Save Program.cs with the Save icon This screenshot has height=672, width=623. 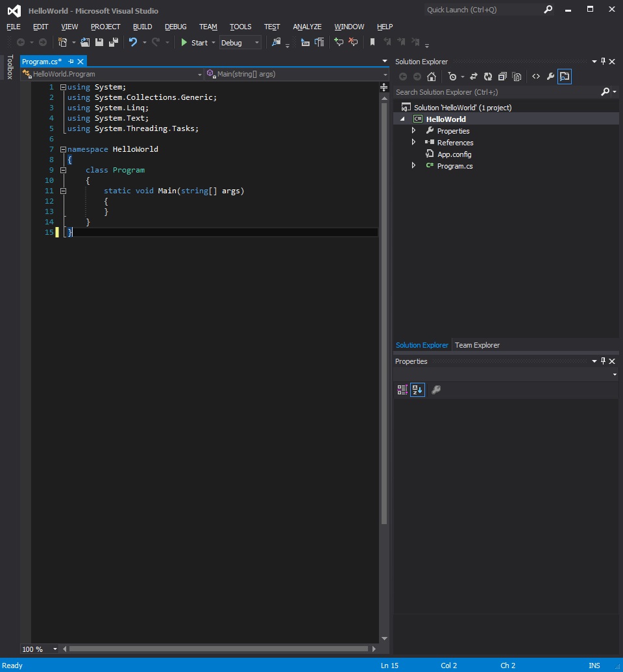tap(99, 42)
